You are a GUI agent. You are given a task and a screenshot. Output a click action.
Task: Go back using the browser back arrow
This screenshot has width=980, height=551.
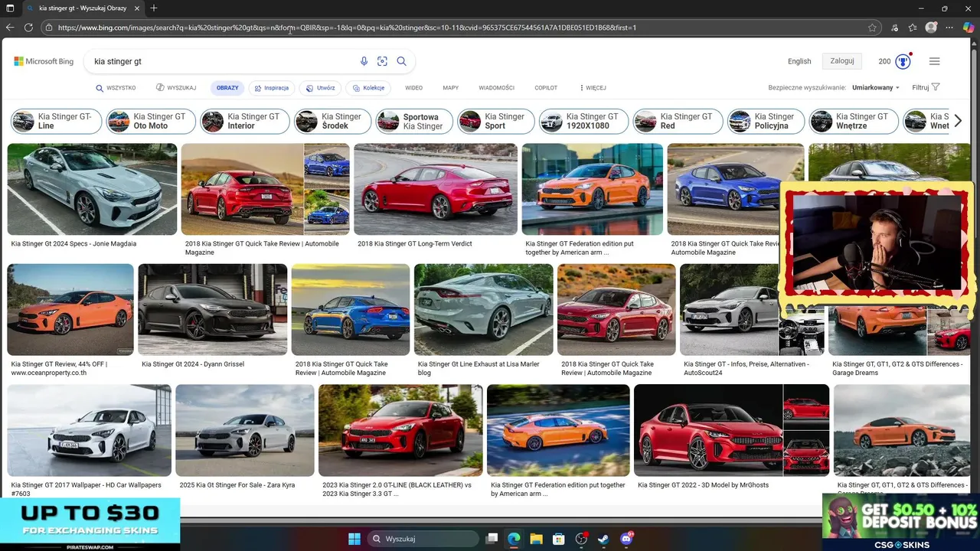point(10,28)
